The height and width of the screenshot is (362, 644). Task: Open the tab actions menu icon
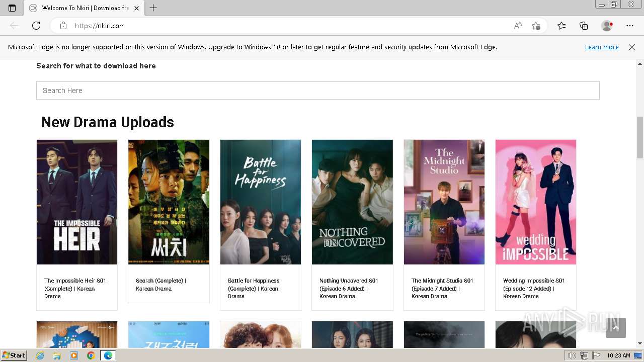[x=12, y=8]
